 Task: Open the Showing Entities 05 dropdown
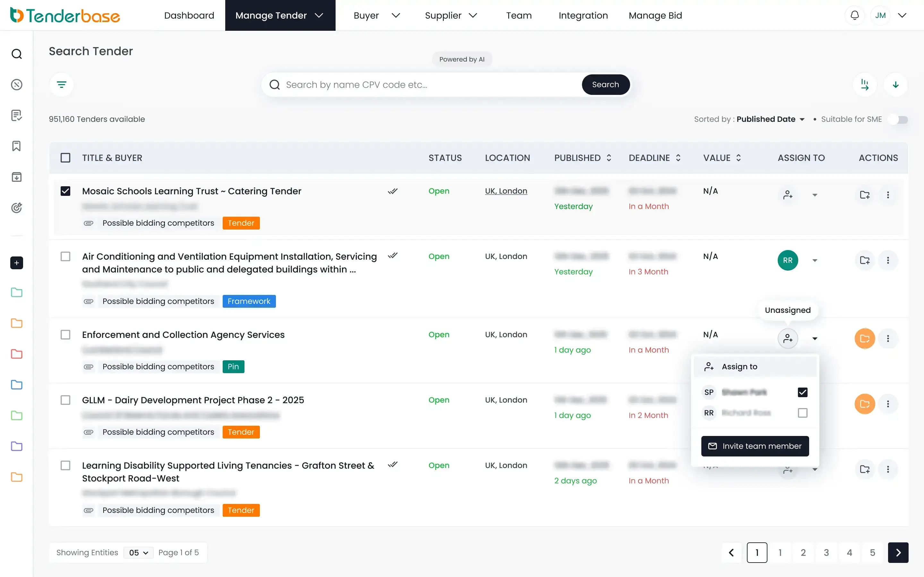coord(138,553)
